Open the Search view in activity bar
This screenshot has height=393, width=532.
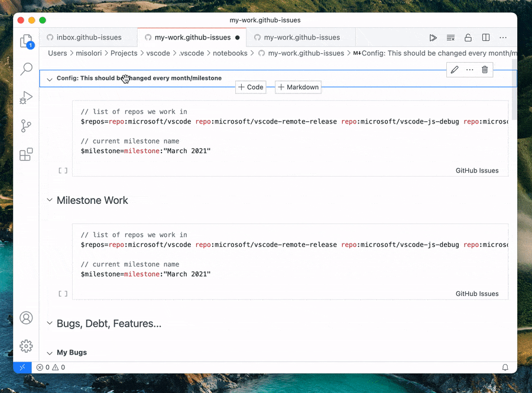pos(26,69)
